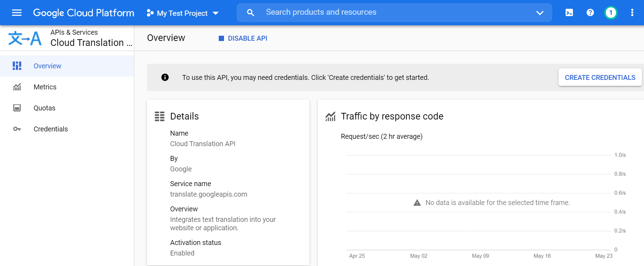The height and width of the screenshot is (266, 644).
Task: Click the Apr 25 date on chart axis
Action: point(357,256)
